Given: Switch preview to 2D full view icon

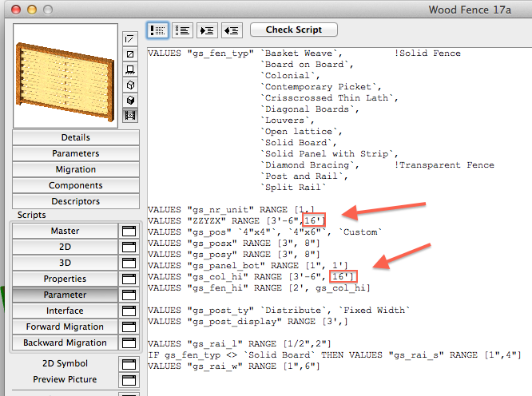Looking at the screenshot, I should tap(130, 54).
